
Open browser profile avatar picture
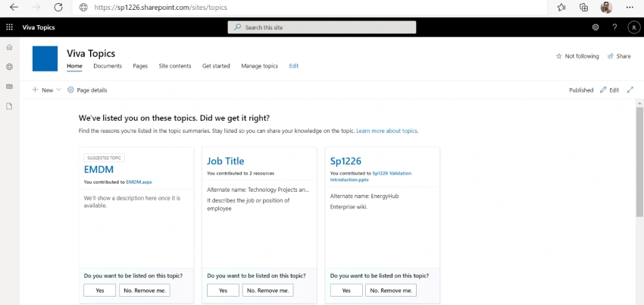pos(606,8)
